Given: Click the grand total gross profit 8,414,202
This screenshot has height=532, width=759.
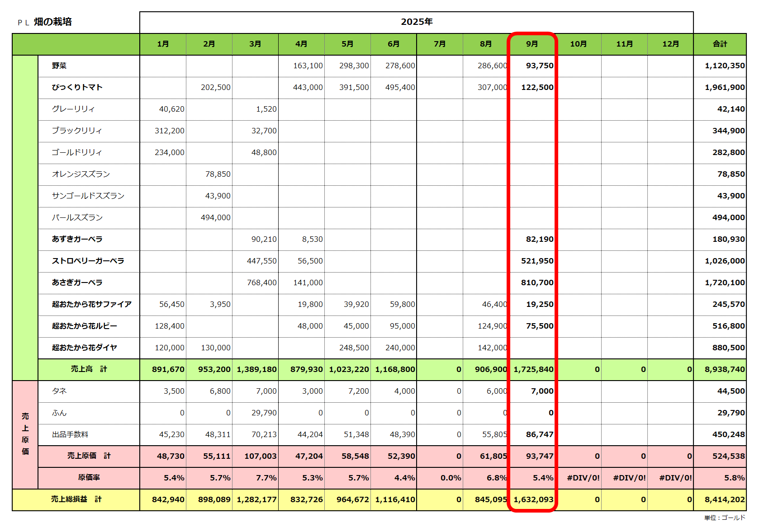Looking at the screenshot, I should click(x=724, y=499).
